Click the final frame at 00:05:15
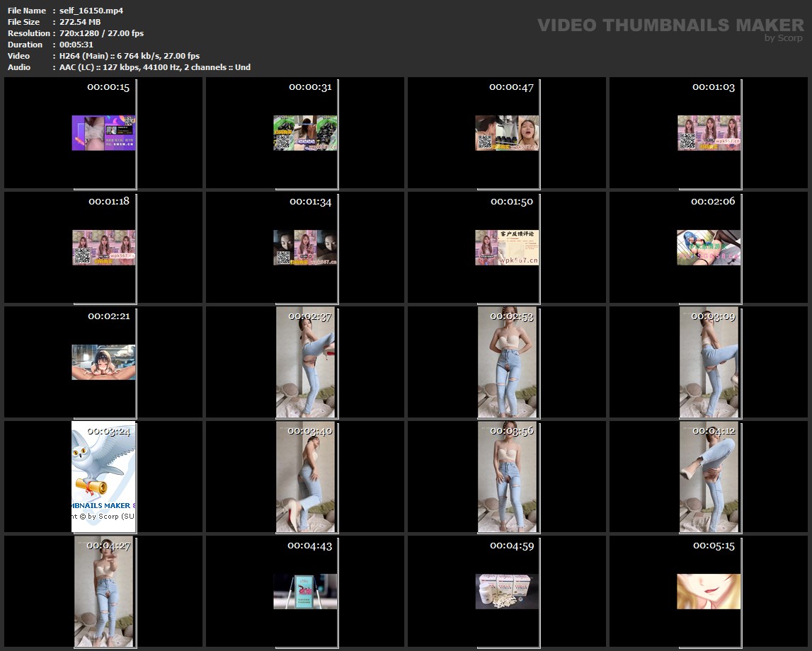The image size is (812, 651). pyautogui.click(x=709, y=592)
